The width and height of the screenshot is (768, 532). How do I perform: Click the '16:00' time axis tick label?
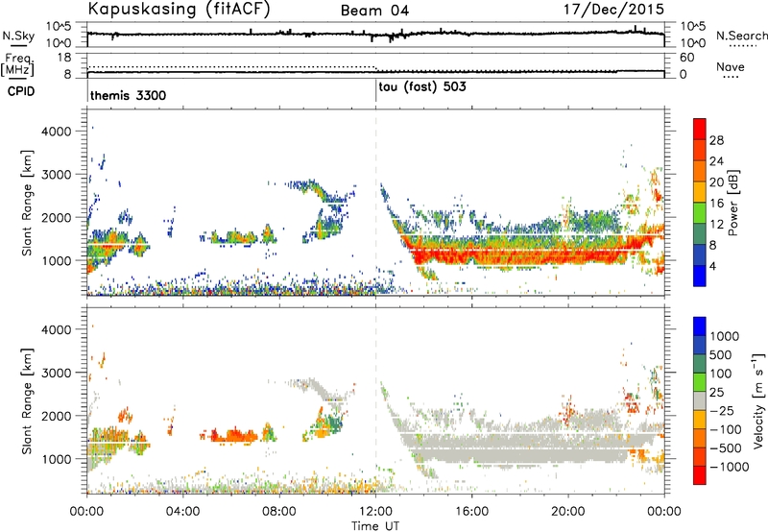point(471,512)
